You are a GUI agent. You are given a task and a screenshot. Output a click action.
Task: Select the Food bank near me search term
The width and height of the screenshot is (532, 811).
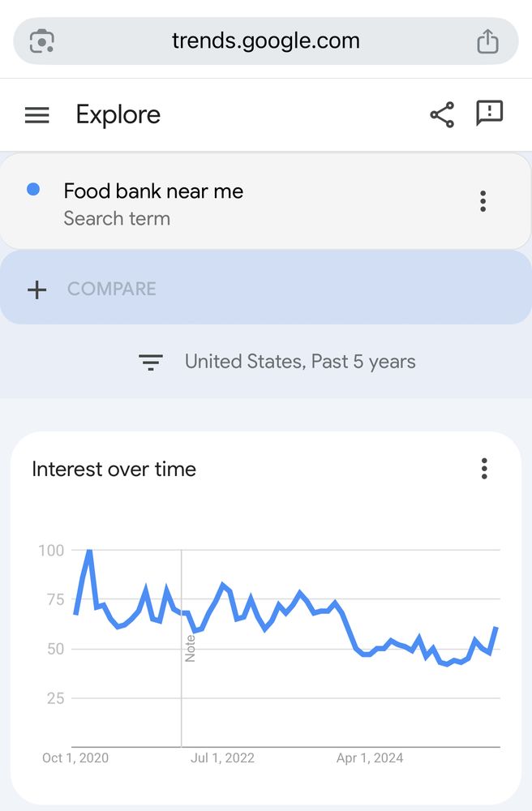[x=153, y=191]
